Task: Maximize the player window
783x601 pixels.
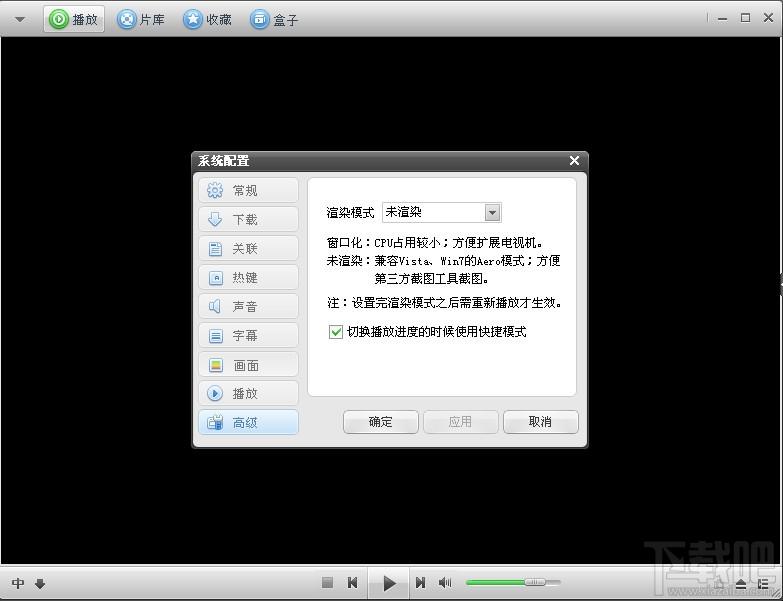Action: (x=745, y=18)
